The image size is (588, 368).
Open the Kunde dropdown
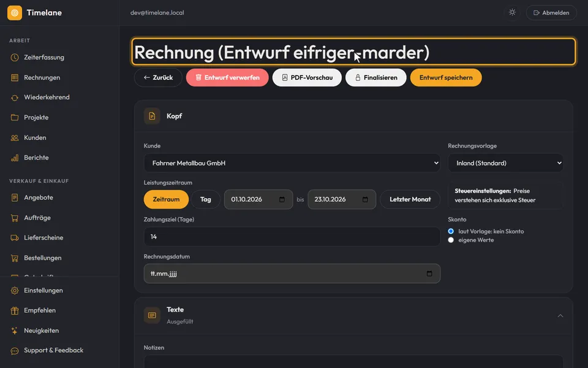click(x=292, y=163)
